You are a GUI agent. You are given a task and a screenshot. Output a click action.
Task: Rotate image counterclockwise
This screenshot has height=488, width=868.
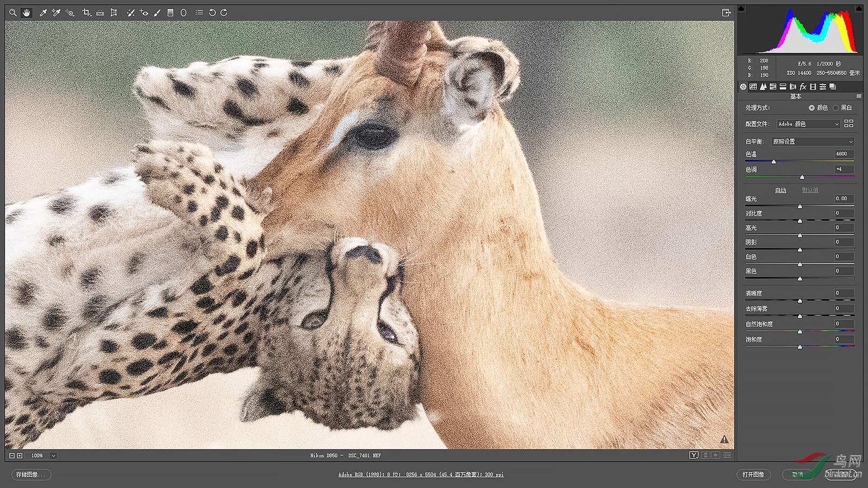[x=212, y=12]
